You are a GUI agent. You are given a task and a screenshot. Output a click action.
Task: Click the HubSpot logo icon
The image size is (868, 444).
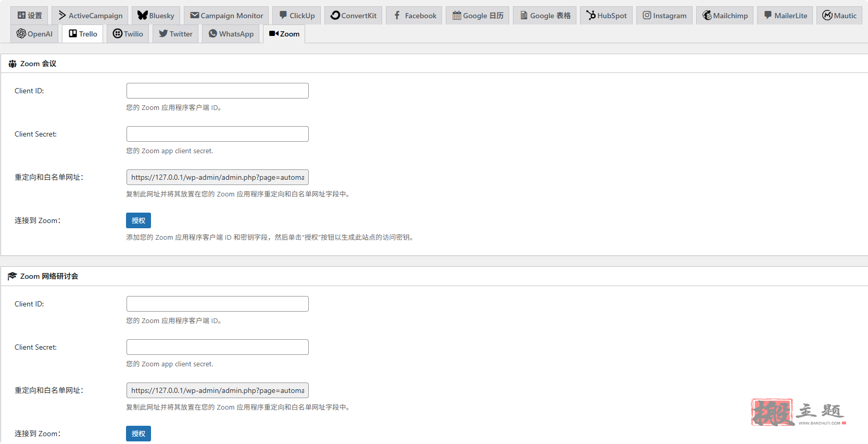(591, 16)
